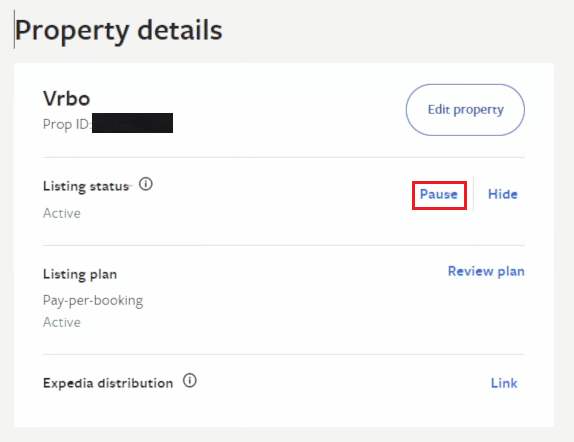The width and height of the screenshot is (574, 442).
Task: Click the Listing plan label
Action: pyautogui.click(x=80, y=274)
